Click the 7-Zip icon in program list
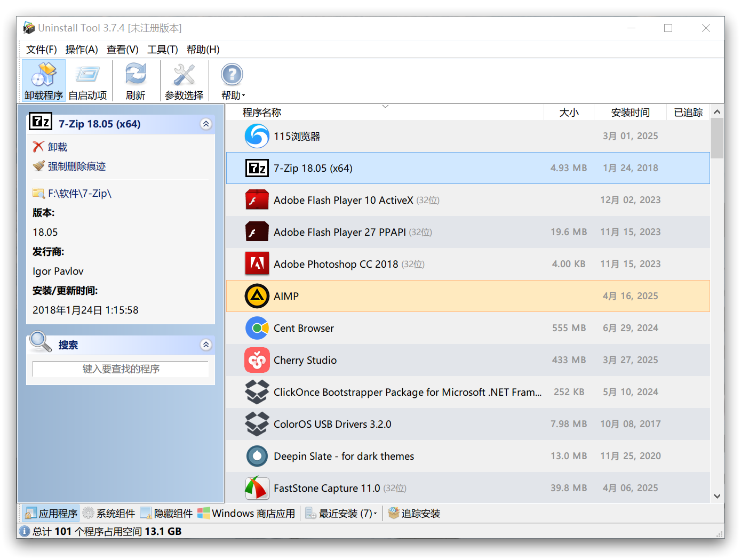Image resolution: width=741 pixels, height=560 pixels. tap(257, 168)
